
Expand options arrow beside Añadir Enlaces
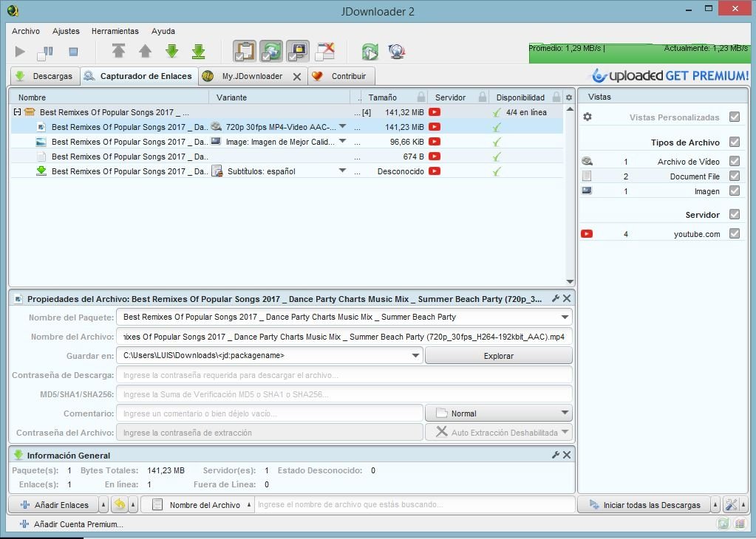click(x=103, y=505)
